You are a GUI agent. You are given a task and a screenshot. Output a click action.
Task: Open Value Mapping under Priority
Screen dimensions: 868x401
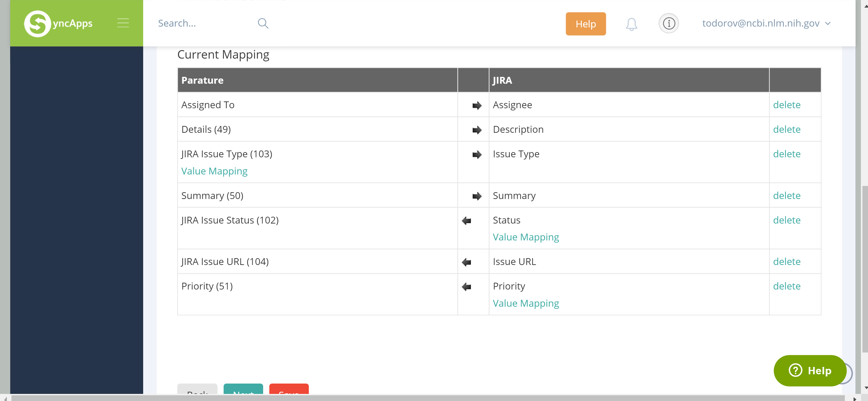click(x=526, y=303)
